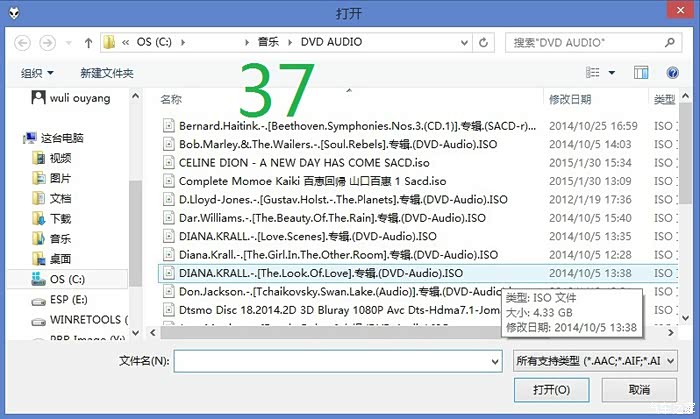Select WINRETOOLS drive in navigation pane
700x419 pixels.
(x=79, y=319)
